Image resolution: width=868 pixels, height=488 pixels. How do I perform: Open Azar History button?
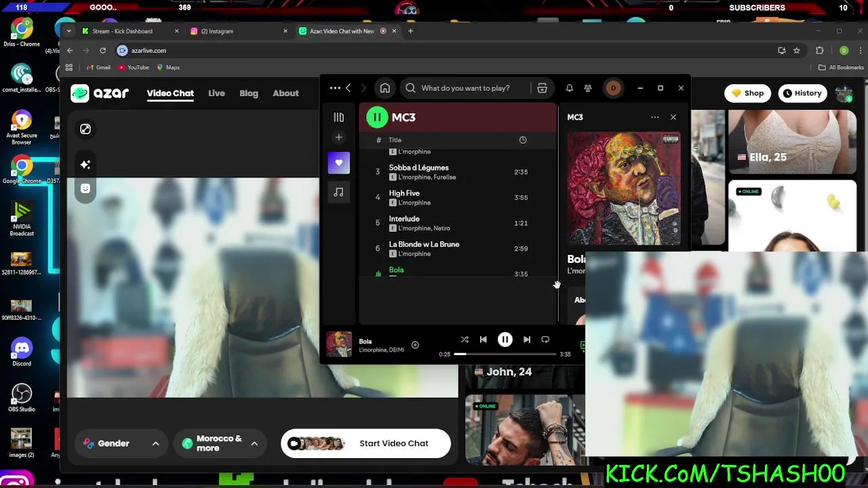(802, 94)
